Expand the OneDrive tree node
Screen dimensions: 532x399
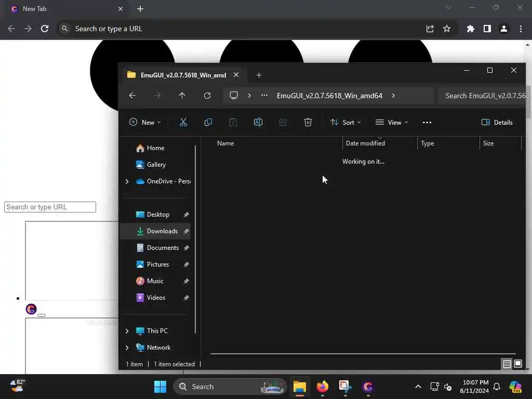click(x=127, y=181)
